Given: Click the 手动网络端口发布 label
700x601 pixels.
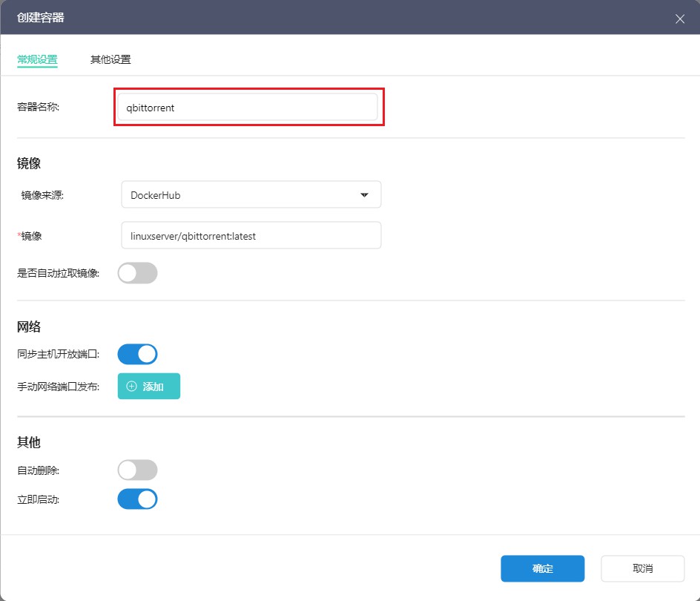Looking at the screenshot, I should click(x=58, y=387).
